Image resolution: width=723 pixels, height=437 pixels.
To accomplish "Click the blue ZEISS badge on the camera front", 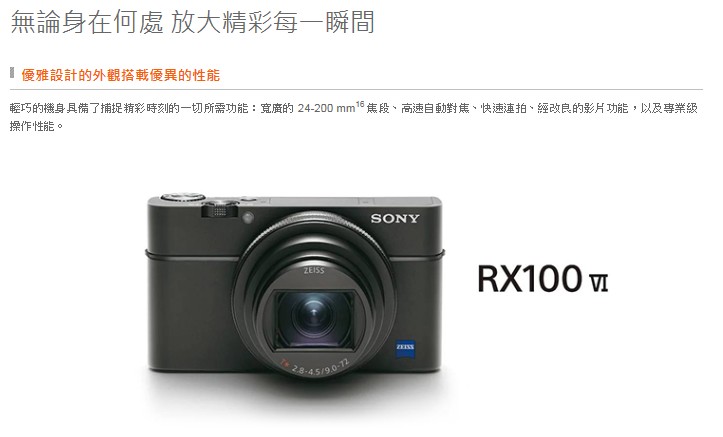I will pyautogui.click(x=405, y=349).
